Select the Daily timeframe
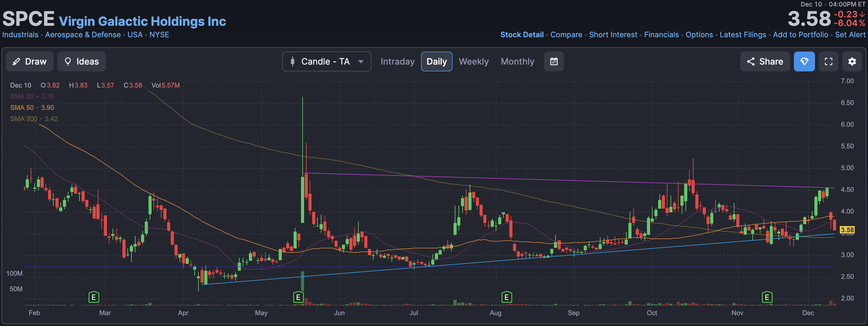The height and width of the screenshot is (326, 868). pyautogui.click(x=437, y=61)
